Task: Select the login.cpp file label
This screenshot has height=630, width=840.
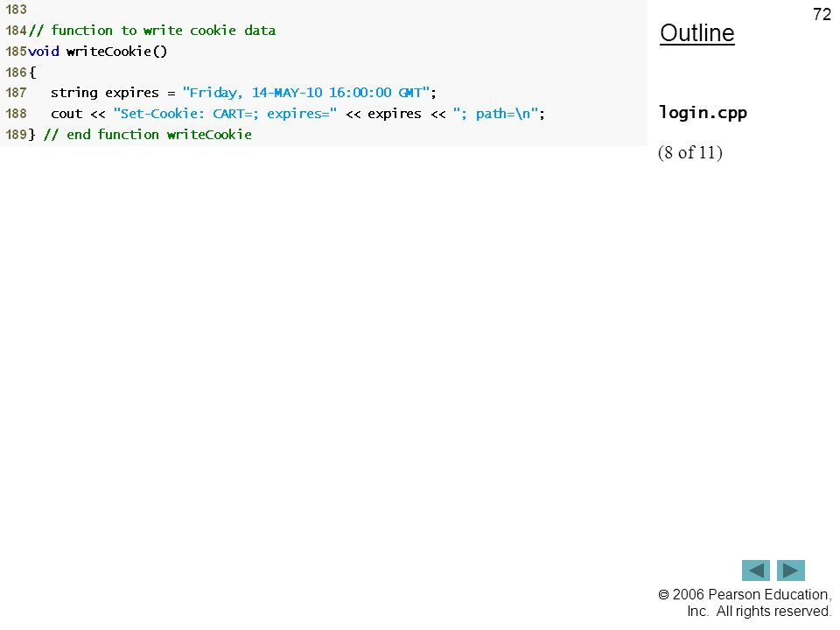Action: (703, 113)
